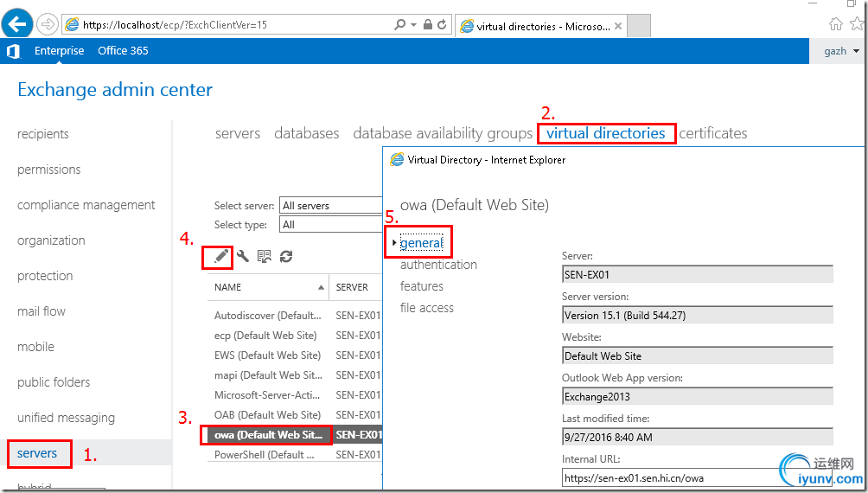Image resolution: width=868 pixels, height=493 pixels.
Task: Go to public folders in navigation
Action: click(x=53, y=382)
